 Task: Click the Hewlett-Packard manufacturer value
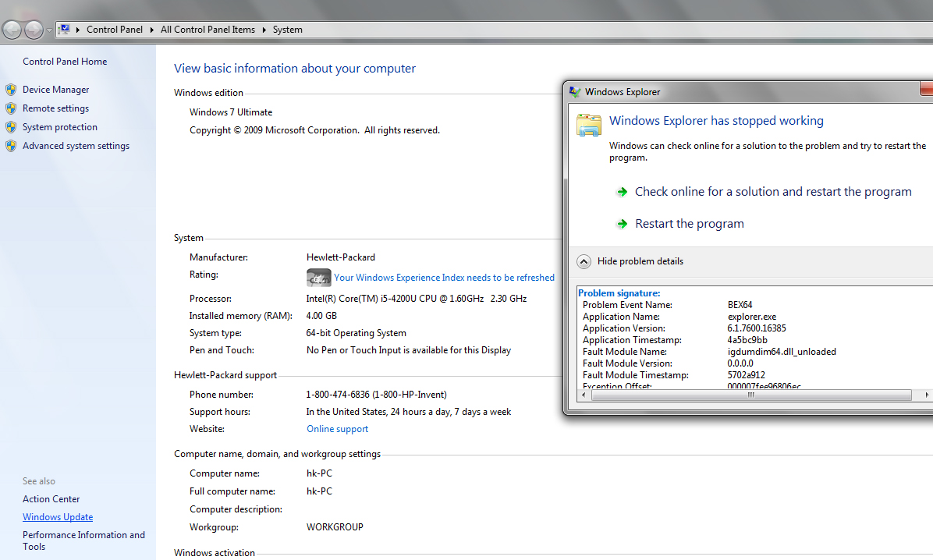(340, 257)
